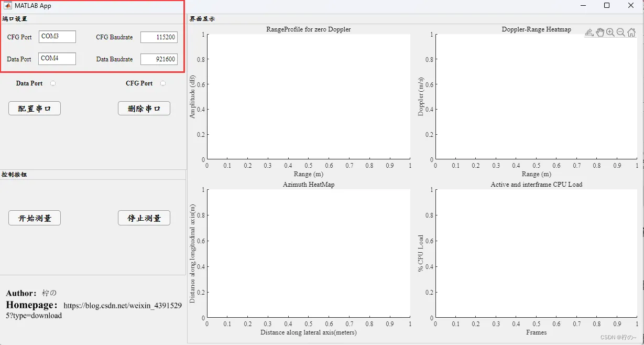Click the RangeProfile for zero Doppler plot
The width and height of the screenshot is (644, 345).
(x=309, y=97)
